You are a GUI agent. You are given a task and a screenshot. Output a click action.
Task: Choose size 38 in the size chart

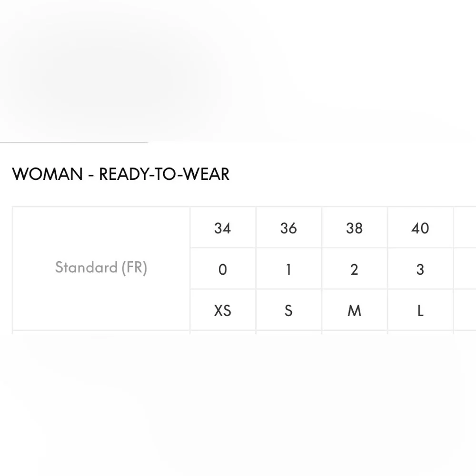tap(354, 228)
